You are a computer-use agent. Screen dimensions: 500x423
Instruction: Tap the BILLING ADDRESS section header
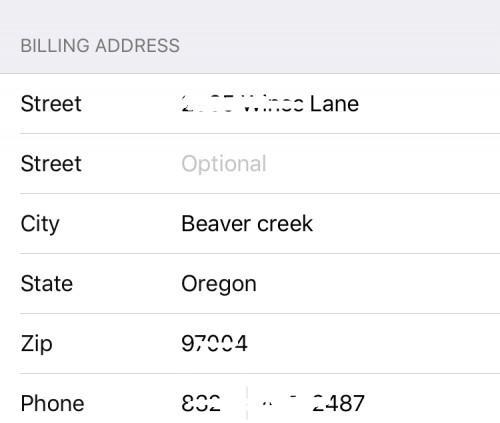coord(100,46)
